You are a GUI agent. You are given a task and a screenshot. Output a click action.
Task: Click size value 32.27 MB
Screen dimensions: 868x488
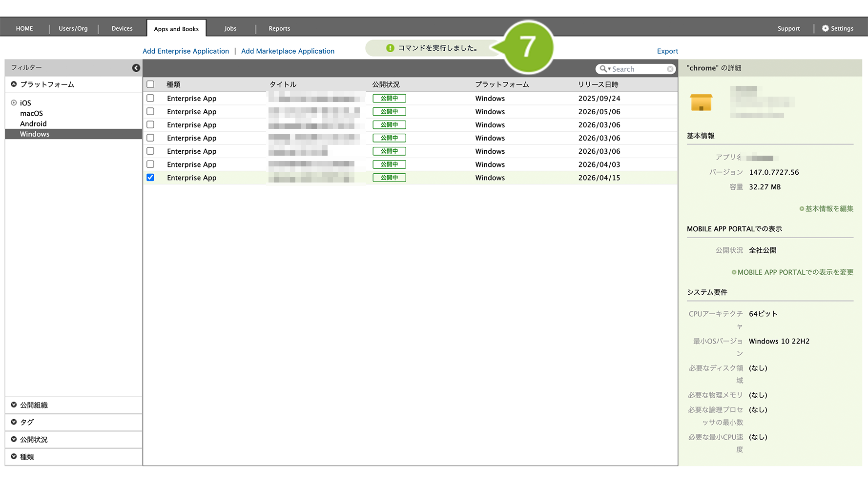coord(765,187)
